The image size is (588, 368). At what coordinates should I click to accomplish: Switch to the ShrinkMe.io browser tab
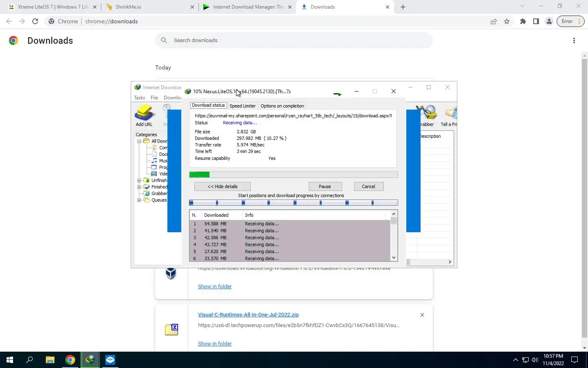point(150,7)
